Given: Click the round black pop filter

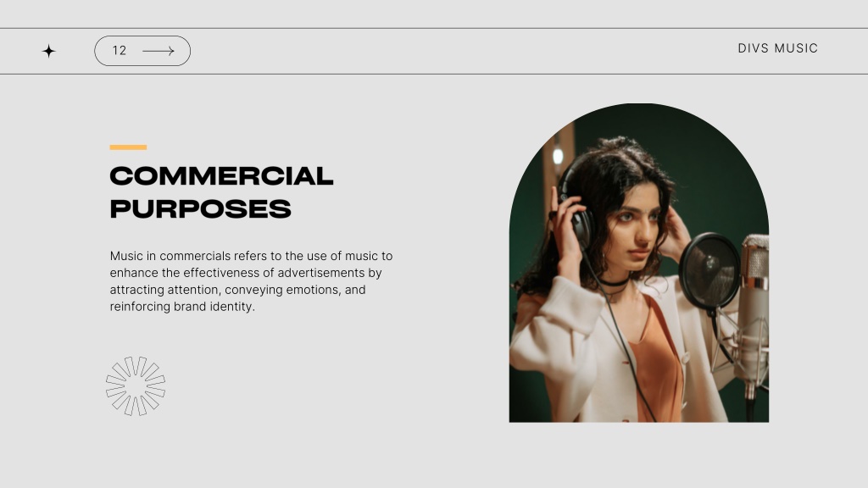Looking at the screenshot, I should pyautogui.click(x=709, y=272).
